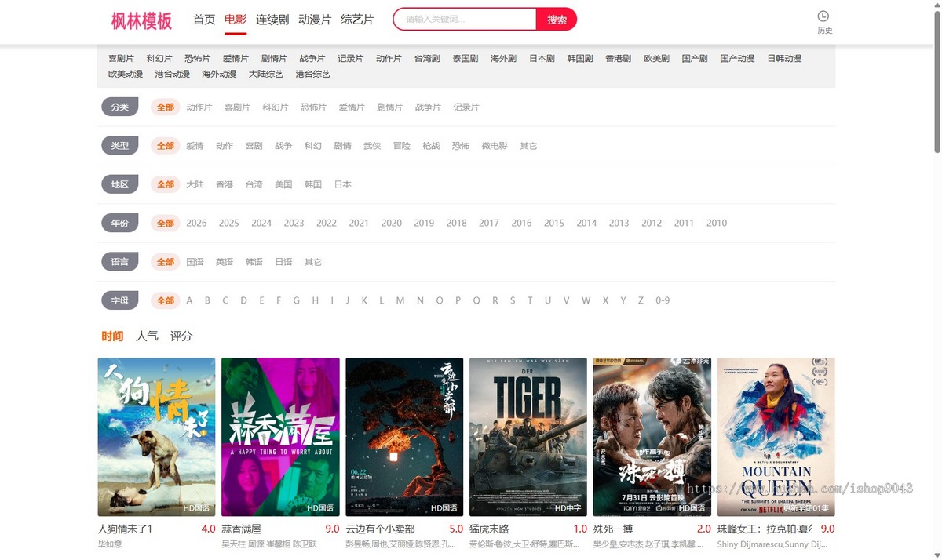942x560 pixels.
Task: Select 全部 in the 年份 filter row
Action: click(166, 223)
